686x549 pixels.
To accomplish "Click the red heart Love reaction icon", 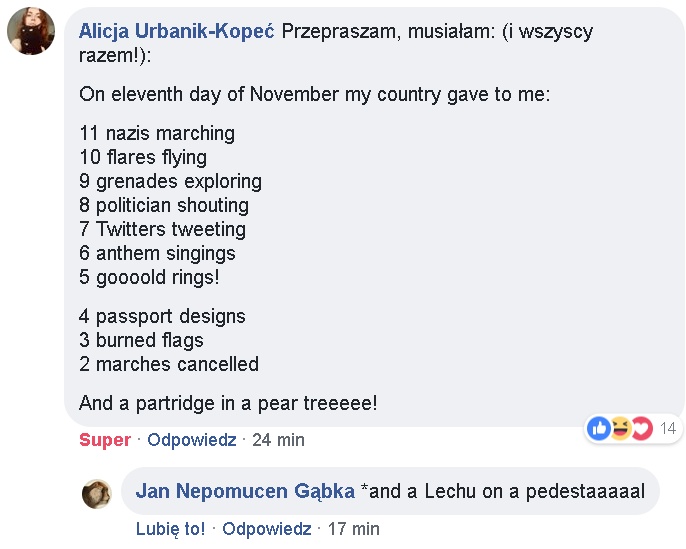I will coord(641,428).
